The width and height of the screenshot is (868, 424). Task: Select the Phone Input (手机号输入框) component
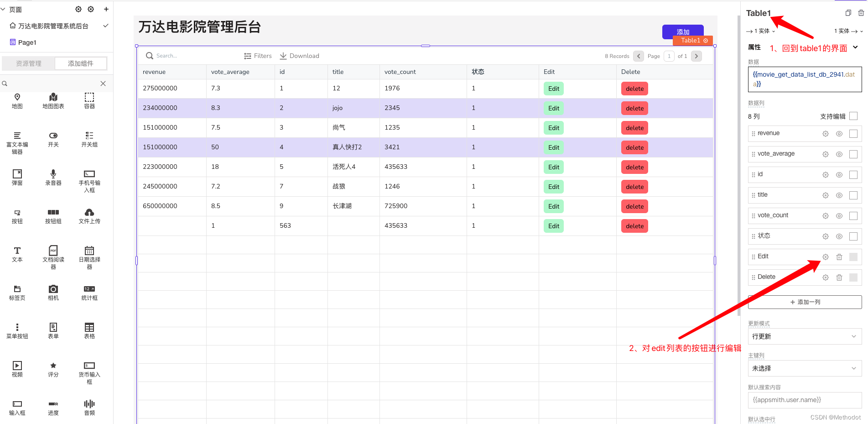click(x=89, y=181)
